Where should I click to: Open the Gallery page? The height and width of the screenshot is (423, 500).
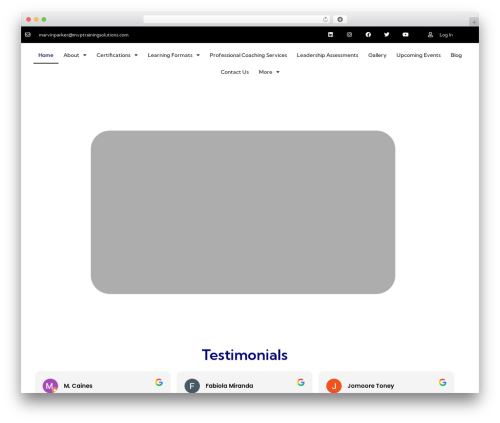[x=377, y=55]
